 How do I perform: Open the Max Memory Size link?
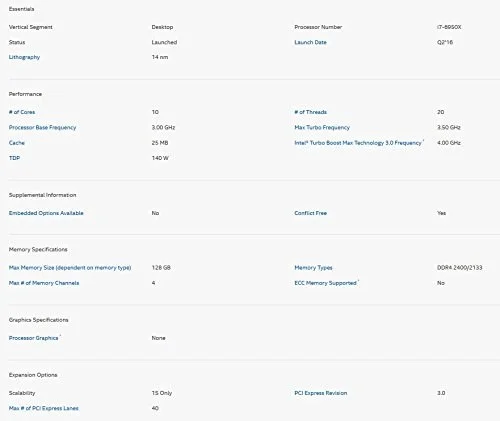pyautogui.click(x=70, y=268)
